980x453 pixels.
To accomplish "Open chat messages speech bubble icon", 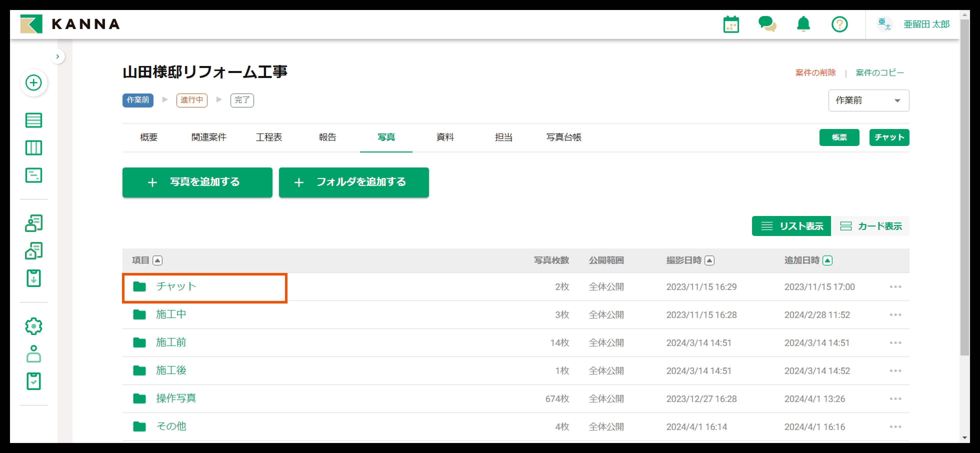I will [767, 25].
